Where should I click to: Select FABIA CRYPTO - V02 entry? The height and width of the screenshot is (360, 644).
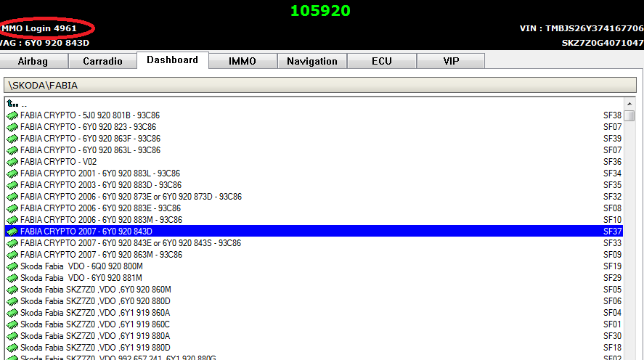(58, 162)
